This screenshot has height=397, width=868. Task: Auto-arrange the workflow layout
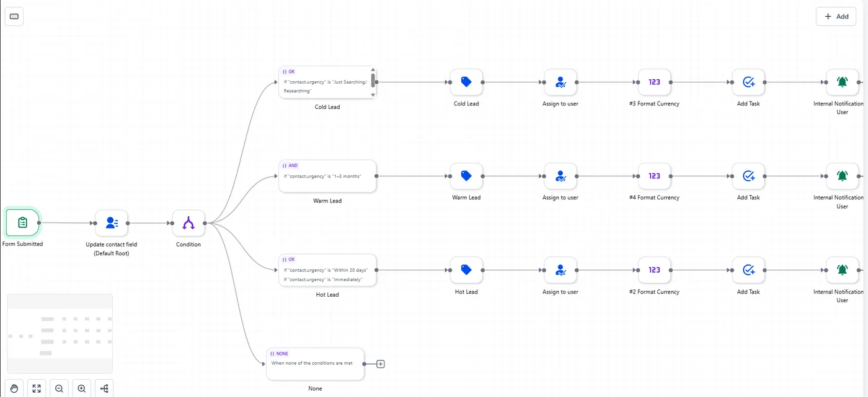(104, 388)
